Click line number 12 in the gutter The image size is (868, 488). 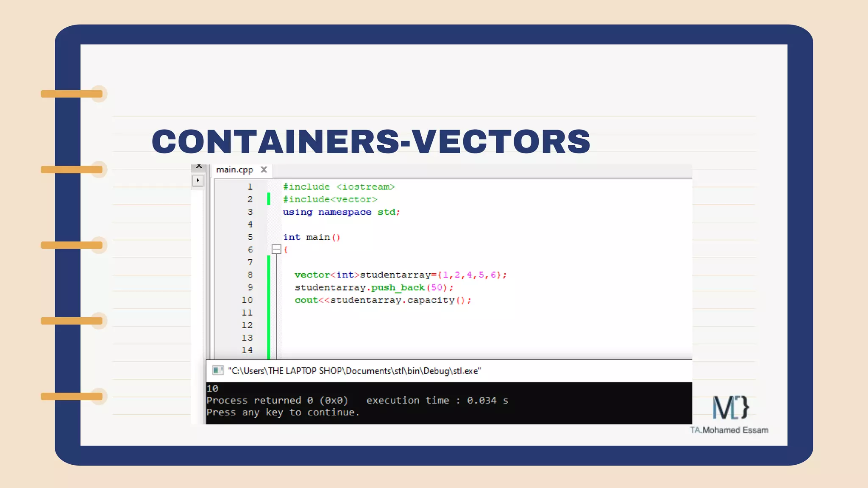pos(247,325)
